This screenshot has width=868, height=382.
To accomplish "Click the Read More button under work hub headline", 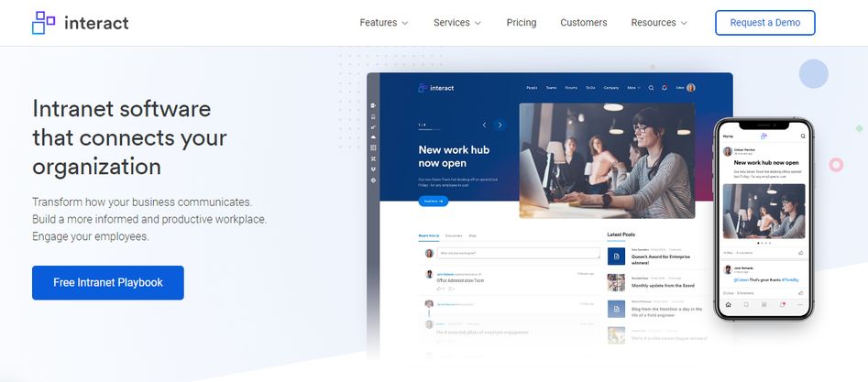I will [x=433, y=201].
